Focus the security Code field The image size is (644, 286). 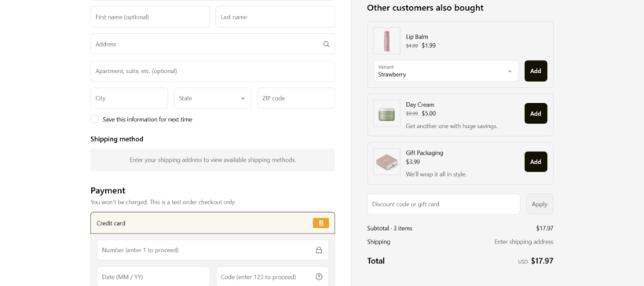pos(273,277)
